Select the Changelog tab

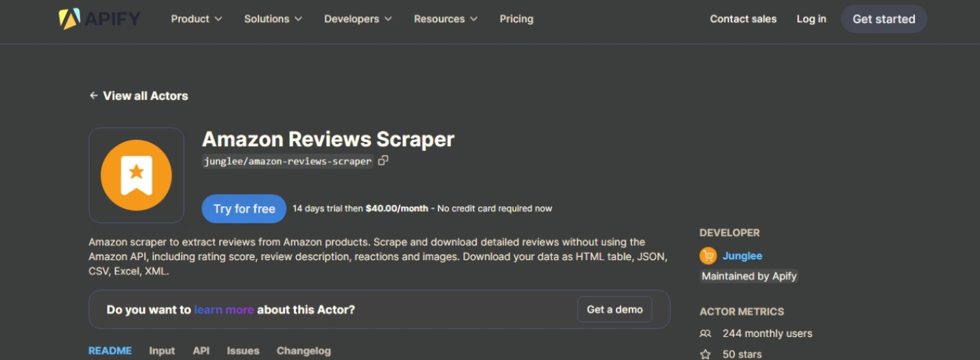[303, 351]
